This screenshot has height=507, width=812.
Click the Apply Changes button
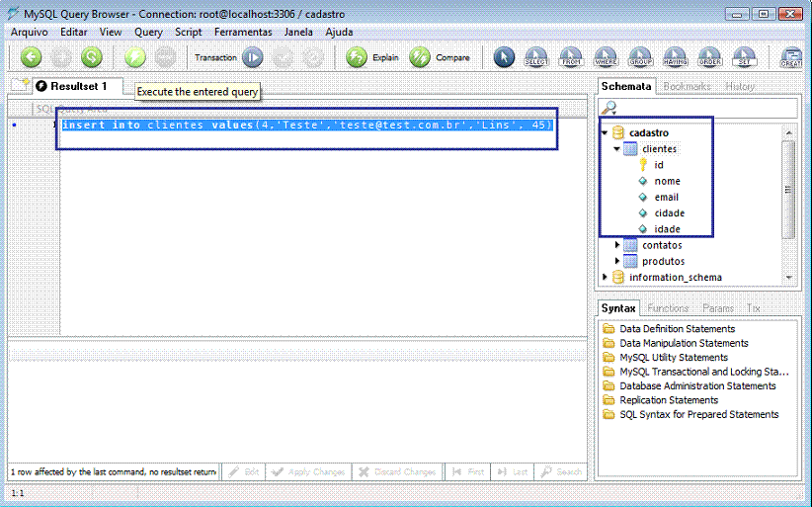click(x=308, y=471)
